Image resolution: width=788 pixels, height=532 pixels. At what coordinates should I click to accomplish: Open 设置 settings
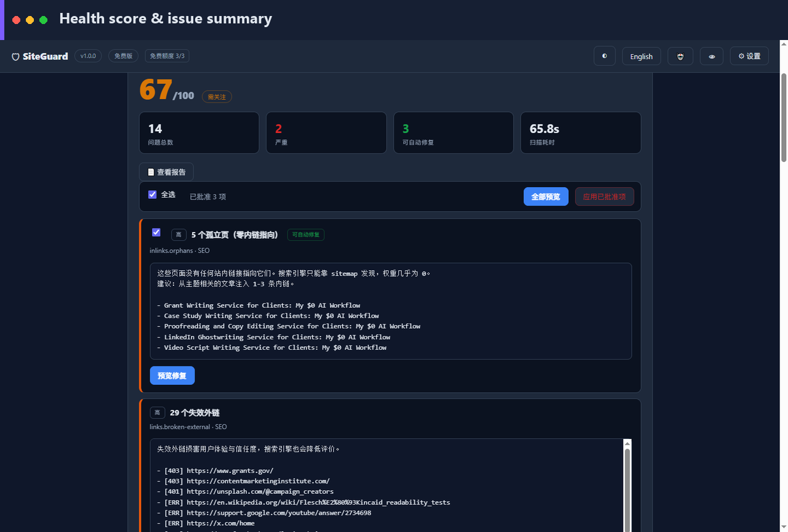click(x=749, y=56)
